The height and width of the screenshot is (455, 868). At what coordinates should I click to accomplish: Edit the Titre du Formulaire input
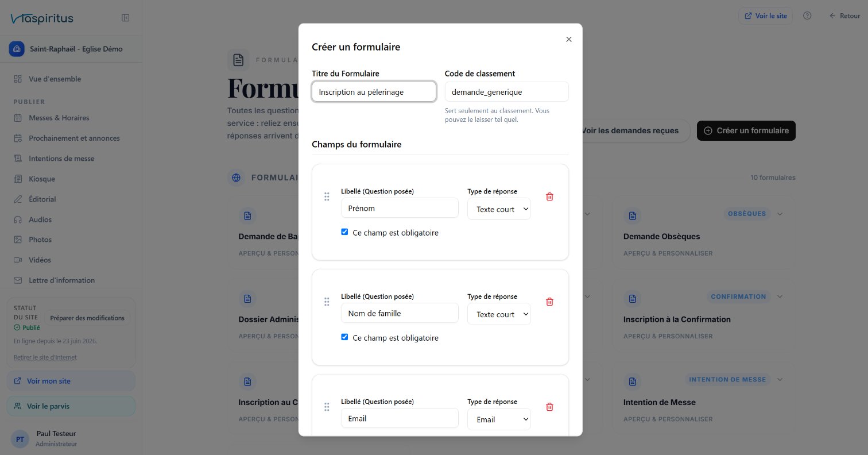coord(374,91)
